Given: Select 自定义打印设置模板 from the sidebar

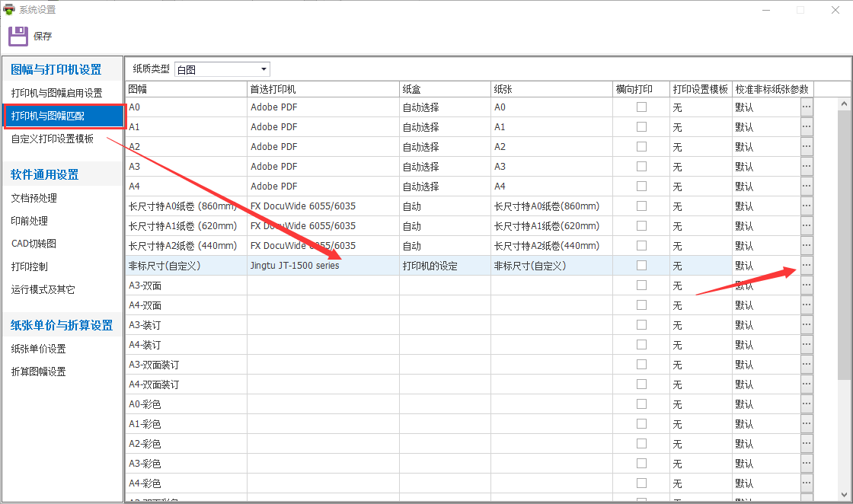Looking at the screenshot, I should [x=53, y=139].
